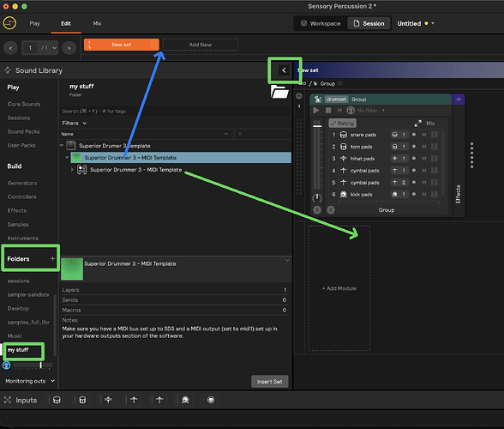Expand the second Superior Drummer 3 MIDI Template item
Image resolution: width=504 pixels, height=429 pixels.
pyautogui.click(x=72, y=170)
